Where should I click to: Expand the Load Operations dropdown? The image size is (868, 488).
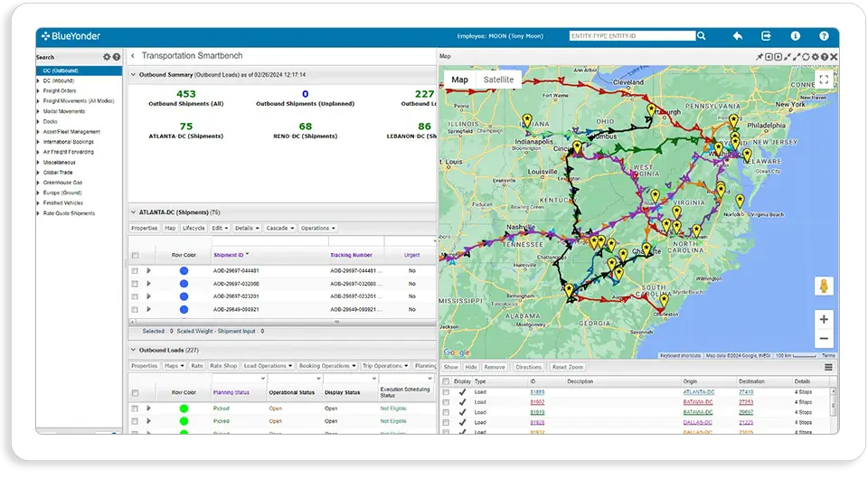point(267,366)
